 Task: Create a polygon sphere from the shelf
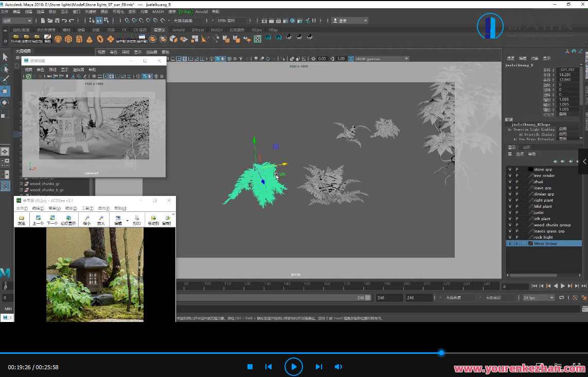58,38
